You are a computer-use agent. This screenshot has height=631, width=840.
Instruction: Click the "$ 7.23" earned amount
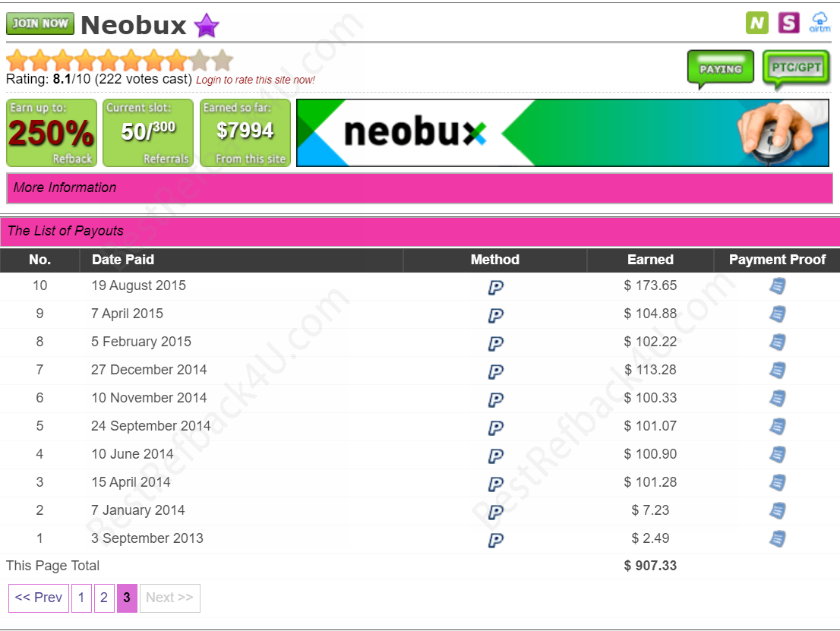650,510
